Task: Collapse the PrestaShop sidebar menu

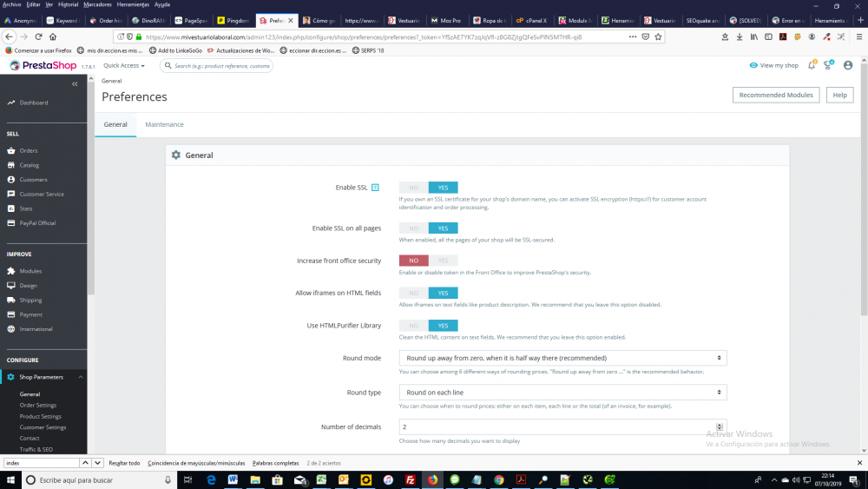Action: point(75,84)
